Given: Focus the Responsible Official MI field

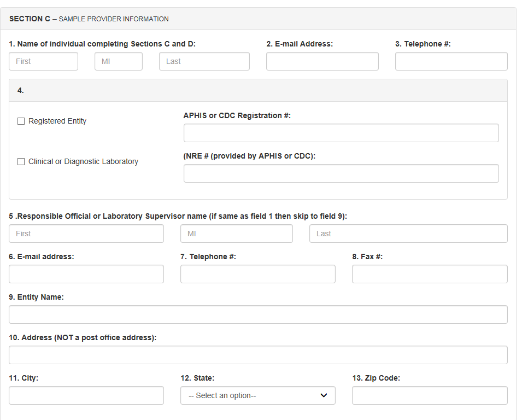Looking at the screenshot, I should click(236, 234).
